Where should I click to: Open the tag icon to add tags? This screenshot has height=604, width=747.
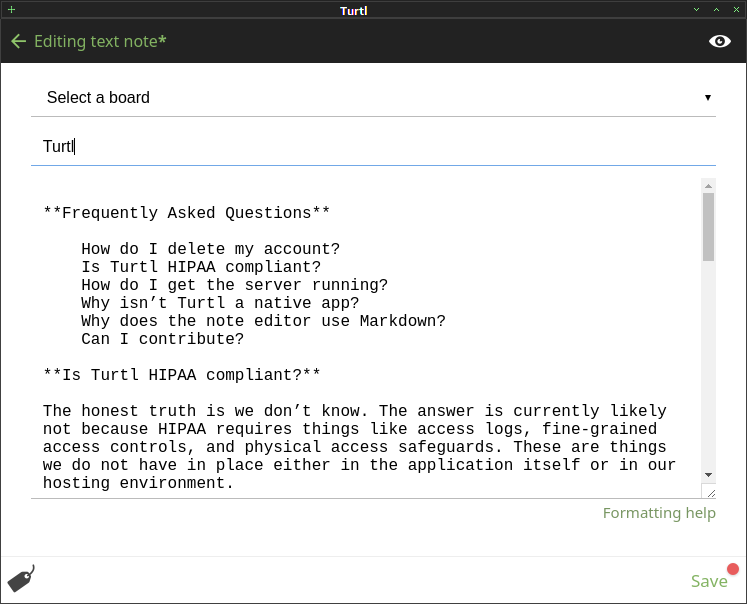pyautogui.click(x=21, y=578)
